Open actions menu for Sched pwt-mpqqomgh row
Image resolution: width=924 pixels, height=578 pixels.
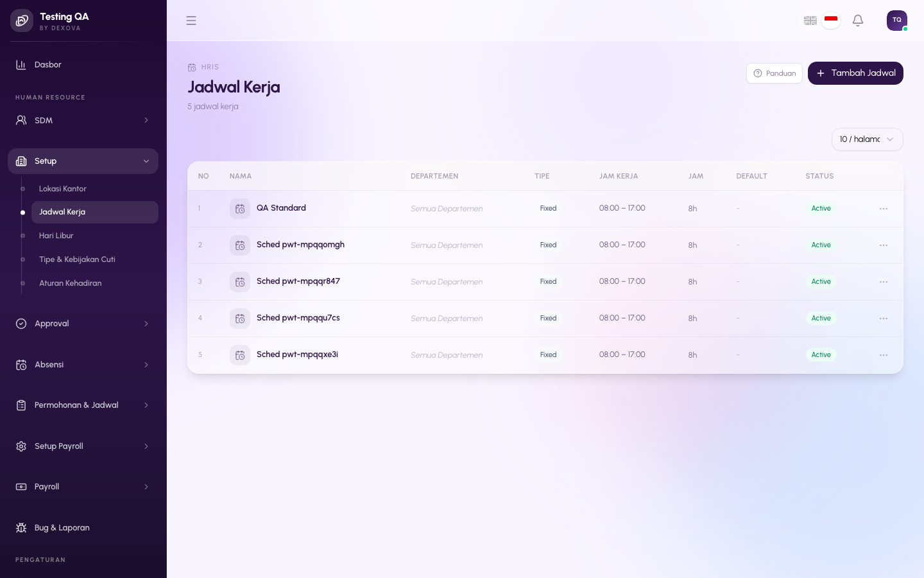(884, 245)
